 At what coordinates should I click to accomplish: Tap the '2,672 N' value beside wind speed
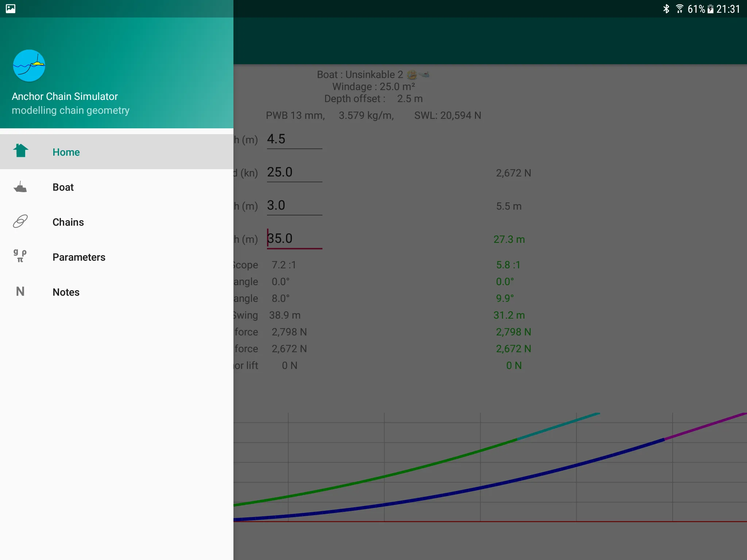pyautogui.click(x=513, y=173)
